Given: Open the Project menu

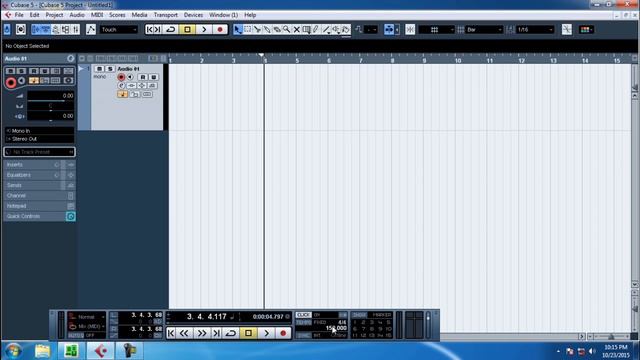Looking at the screenshot, I should point(54,15).
